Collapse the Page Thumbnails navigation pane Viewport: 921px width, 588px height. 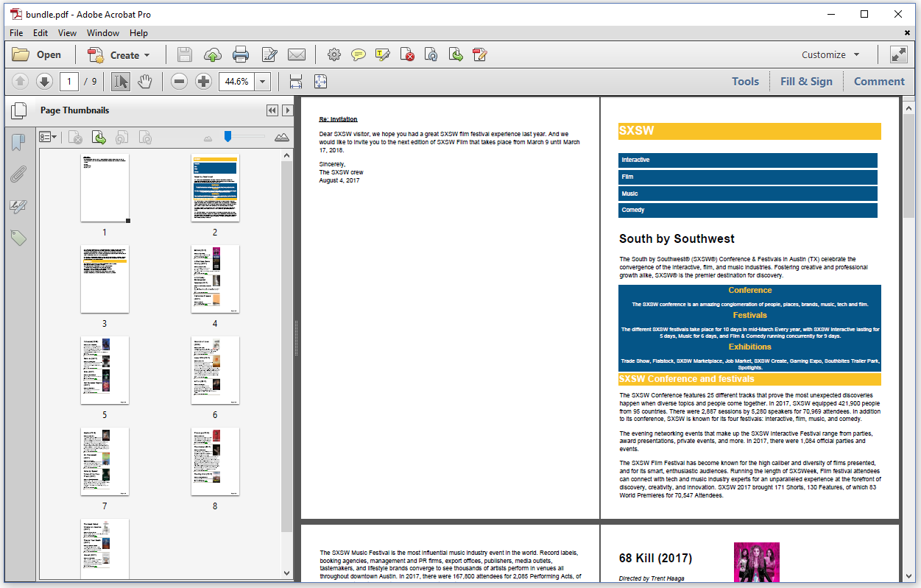point(272,110)
